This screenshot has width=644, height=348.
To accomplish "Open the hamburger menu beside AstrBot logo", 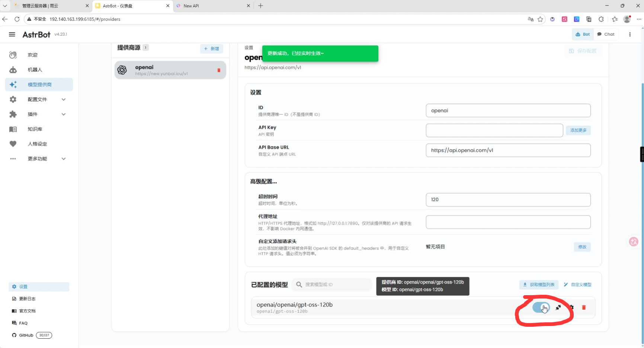I will pos(12,34).
